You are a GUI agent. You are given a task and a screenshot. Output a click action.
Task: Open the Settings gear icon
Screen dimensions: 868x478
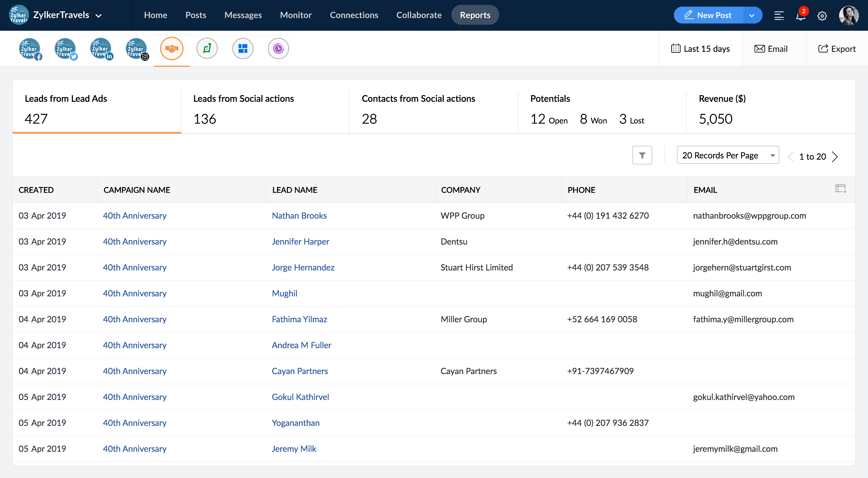(822, 15)
